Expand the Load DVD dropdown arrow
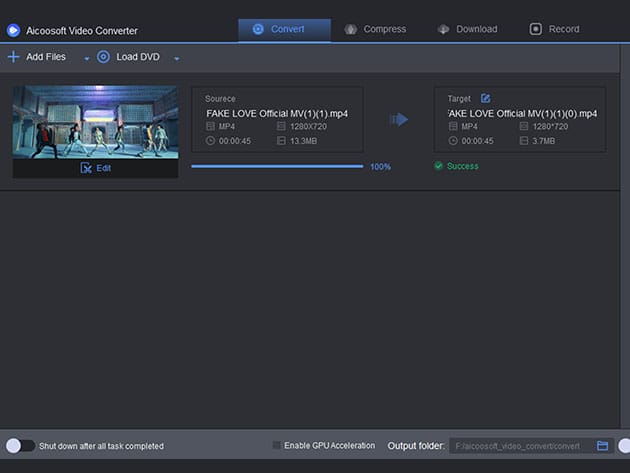This screenshot has width=630, height=473. pyautogui.click(x=177, y=59)
